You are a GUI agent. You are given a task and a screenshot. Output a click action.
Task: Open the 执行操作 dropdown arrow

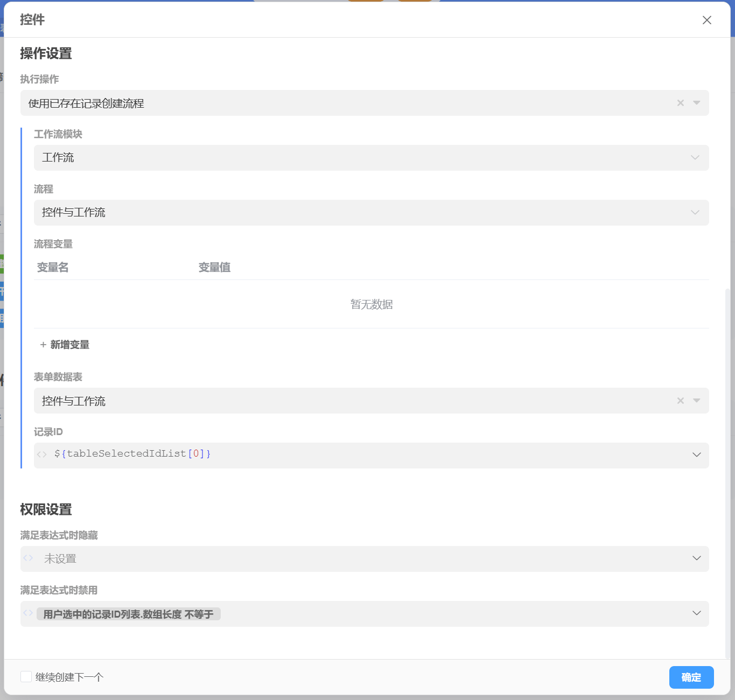(x=696, y=103)
